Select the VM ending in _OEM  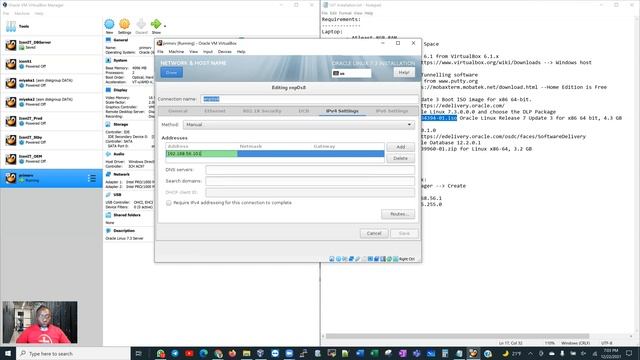(x=51, y=159)
